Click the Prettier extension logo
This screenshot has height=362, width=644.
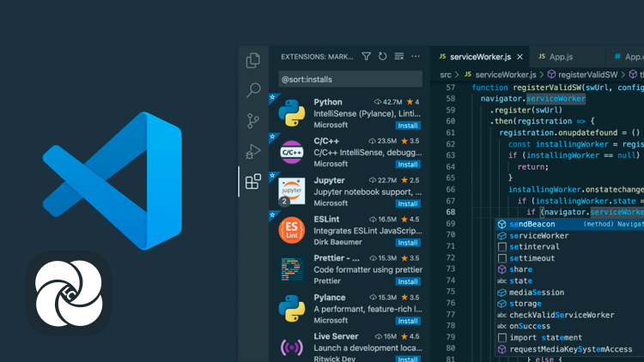[292, 269]
